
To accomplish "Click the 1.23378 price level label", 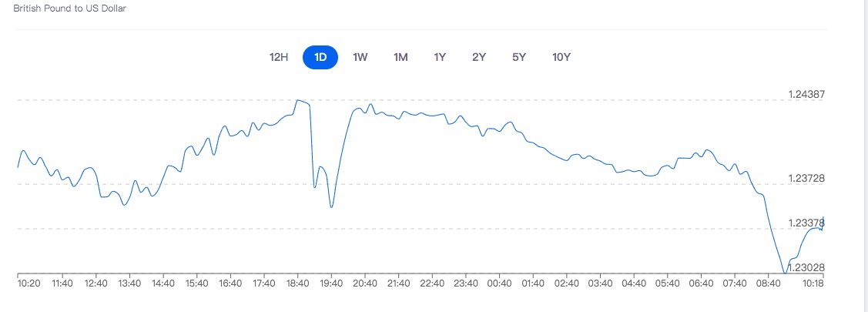I will tap(806, 223).
